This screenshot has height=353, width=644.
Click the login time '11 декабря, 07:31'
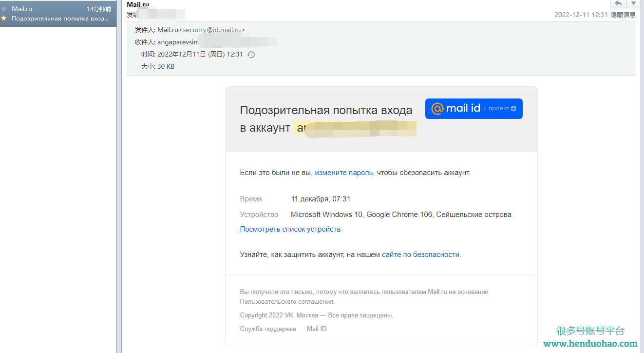coord(321,199)
